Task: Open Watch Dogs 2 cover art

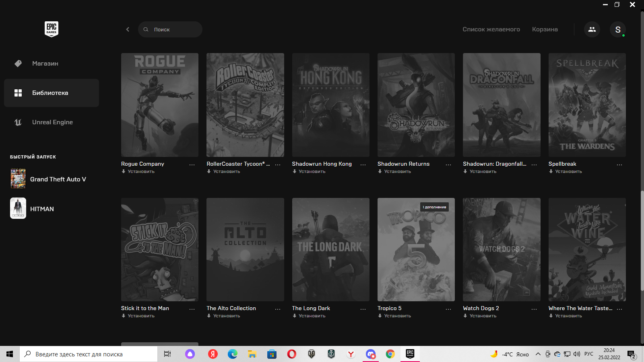Action: tap(502, 249)
